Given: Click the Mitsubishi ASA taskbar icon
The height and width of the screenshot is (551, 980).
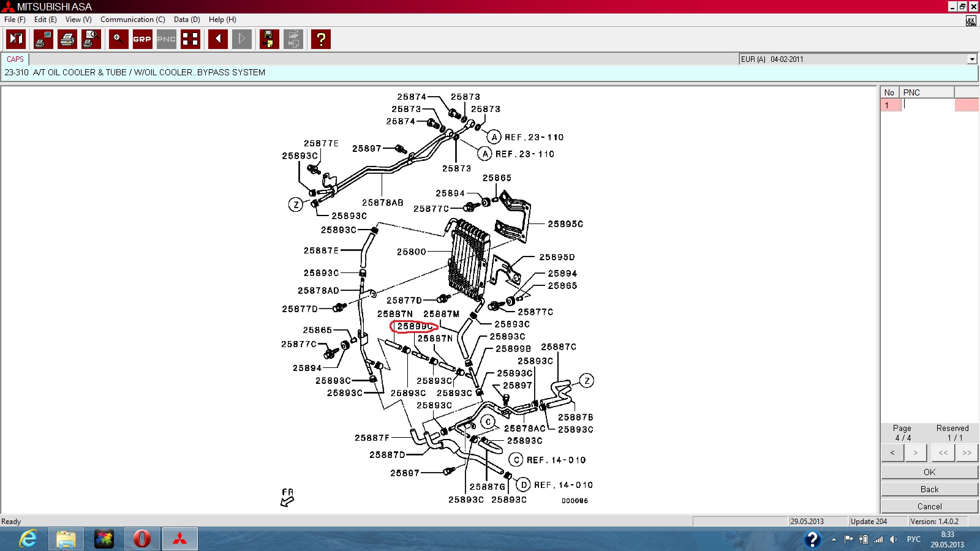Looking at the screenshot, I should point(179,539).
